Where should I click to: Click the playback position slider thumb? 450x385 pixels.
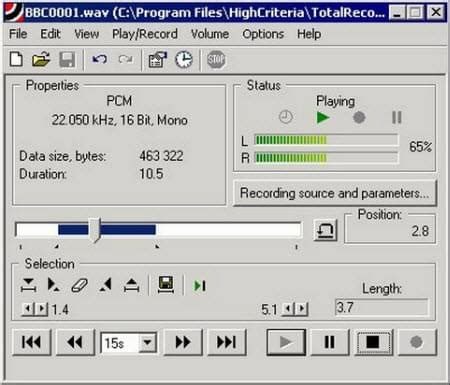click(x=95, y=230)
